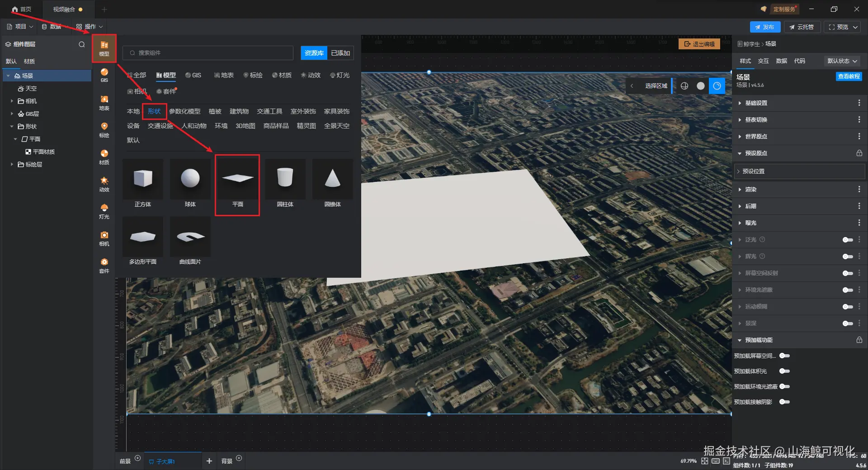Add a new screen with plus button
Image resolution: width=868 pixels, height=470 pixels.
pos(209,461)
